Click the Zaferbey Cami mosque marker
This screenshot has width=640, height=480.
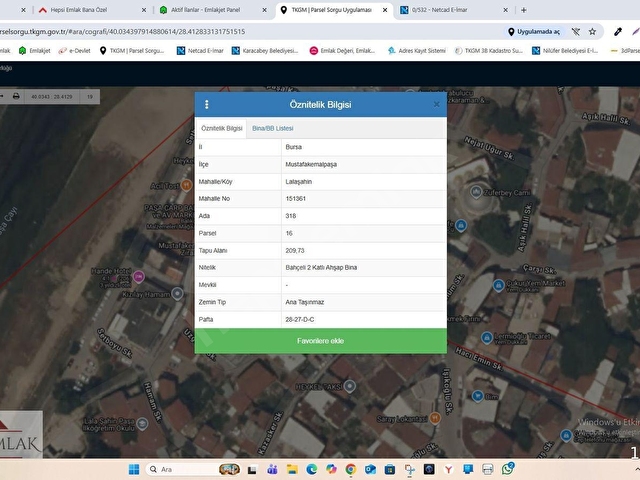(476, 192)
